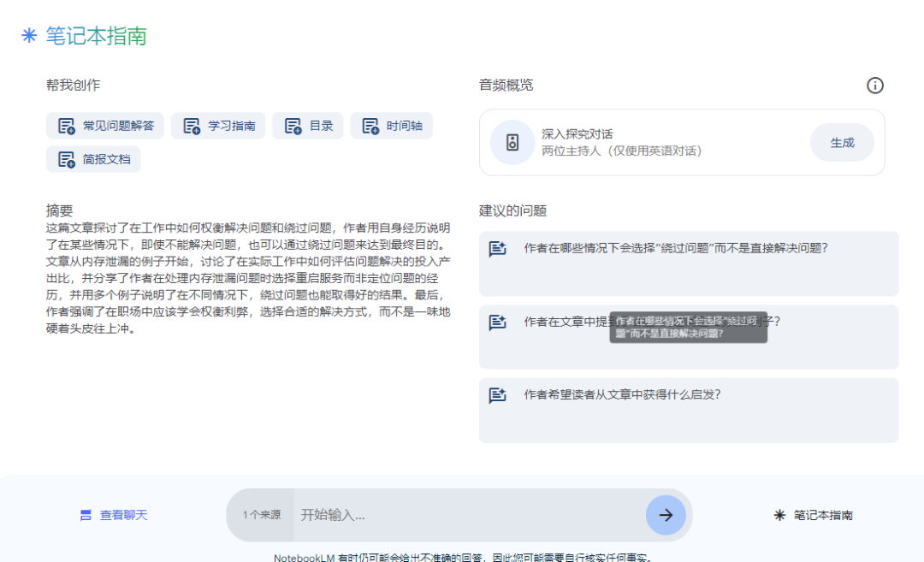Click the icon on 目录 chip
Image resolution: width=924 pixels, height=562 pixels.
(x=293, y=126)
